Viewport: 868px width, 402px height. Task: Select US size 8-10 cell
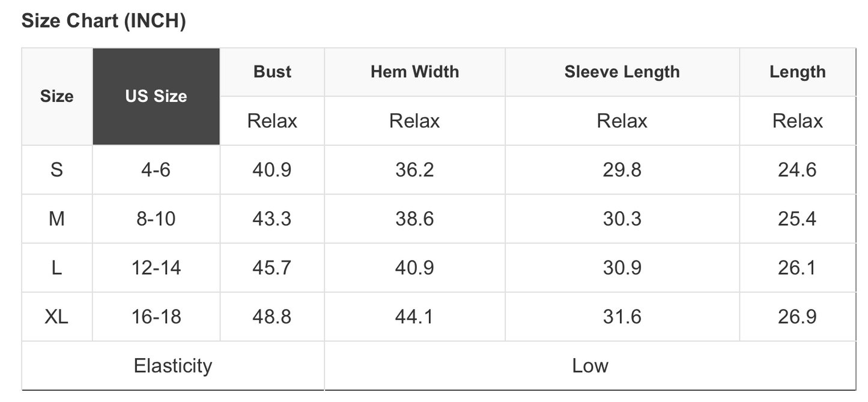[156, 219]
